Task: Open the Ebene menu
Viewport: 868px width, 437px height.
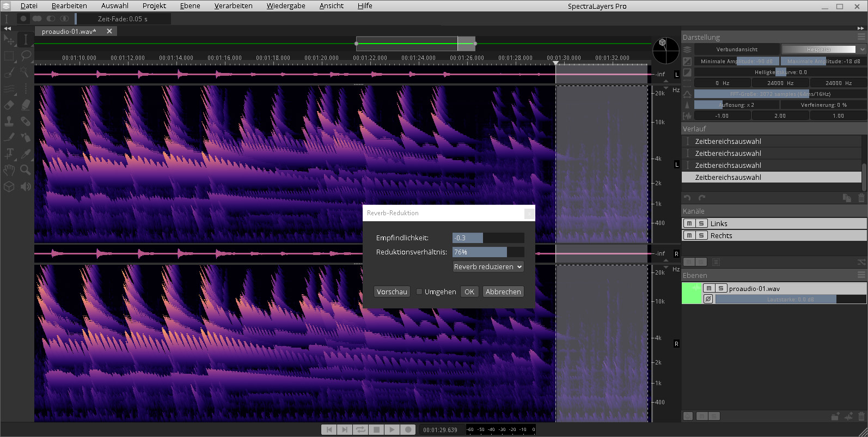Action: pos(190,6)
